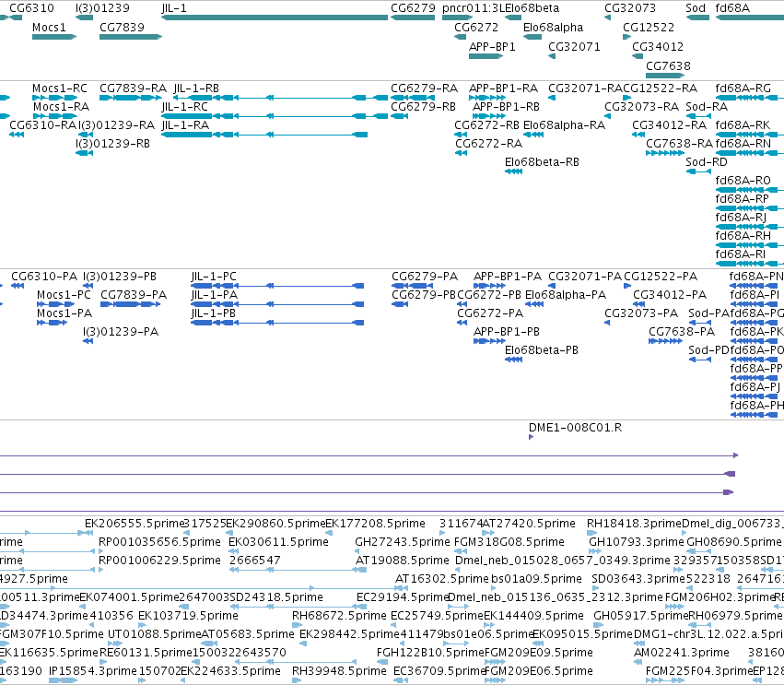Screen dimensions: 784x685
Task: Select EST EK206555.5prime
Action: [135, 524]
